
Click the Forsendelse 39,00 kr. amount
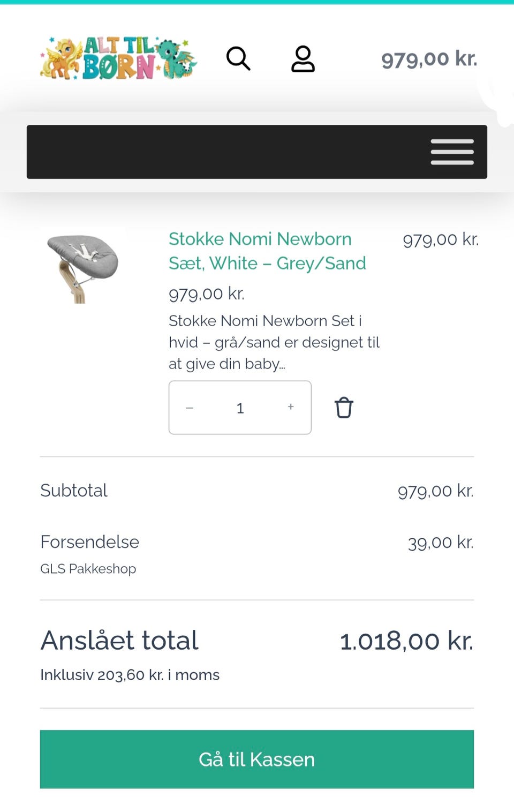click(x=441, y=543)
